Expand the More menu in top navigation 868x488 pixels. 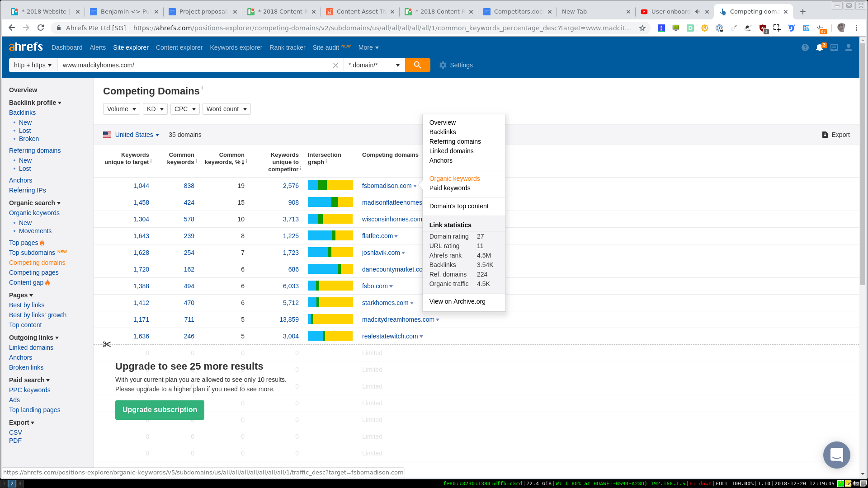368,47
